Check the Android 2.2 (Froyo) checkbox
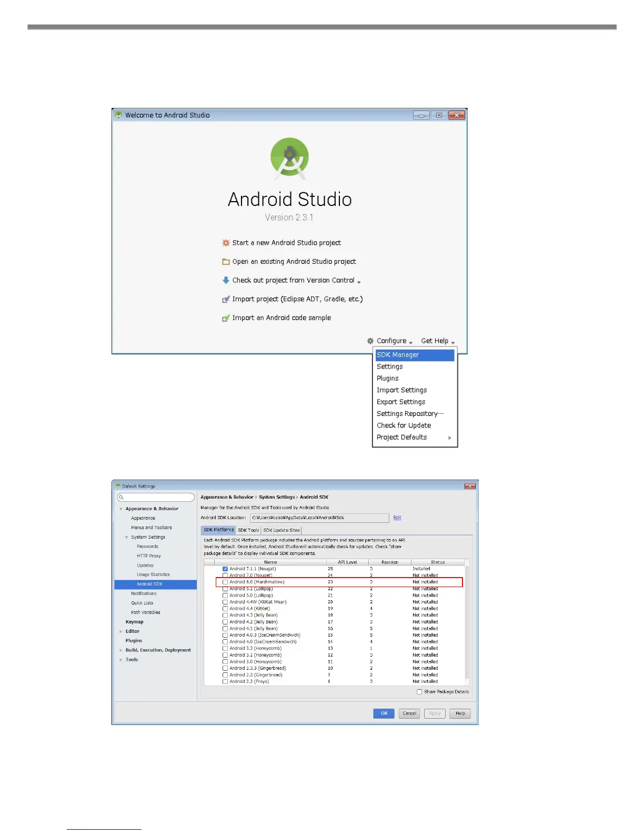 click(225, 681)
